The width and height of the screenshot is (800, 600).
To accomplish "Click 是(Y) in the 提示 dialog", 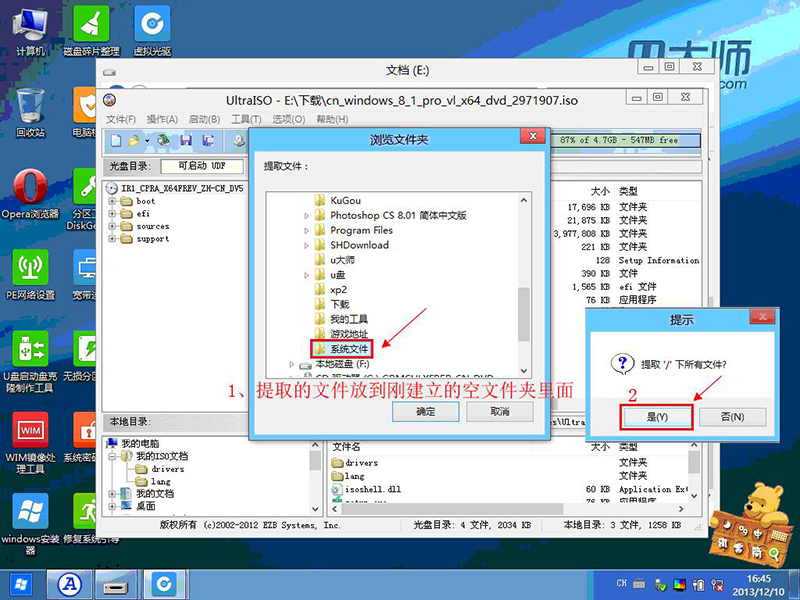I will click(657, 417).
